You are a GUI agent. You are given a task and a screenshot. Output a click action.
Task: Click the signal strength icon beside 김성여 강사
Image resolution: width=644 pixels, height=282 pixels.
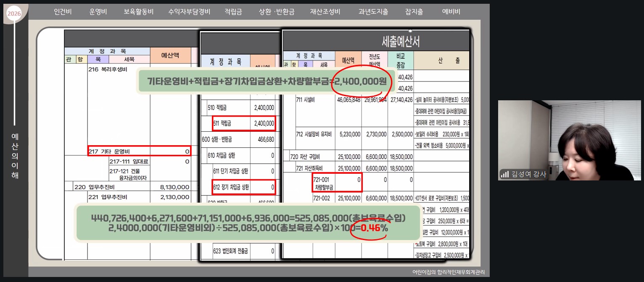504,174
